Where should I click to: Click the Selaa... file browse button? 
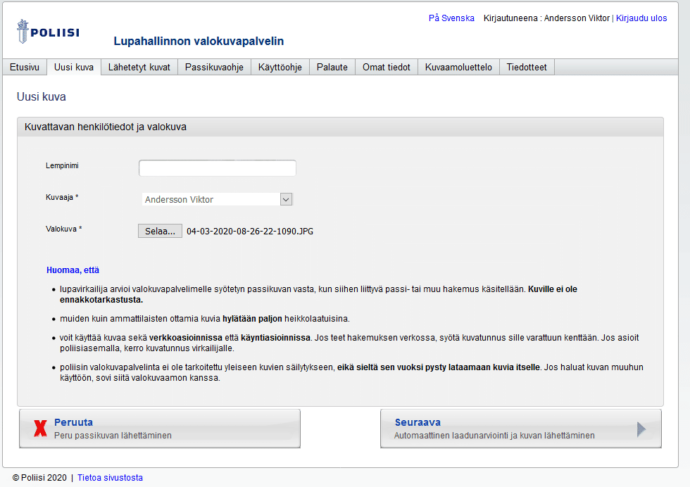point(159,231)
